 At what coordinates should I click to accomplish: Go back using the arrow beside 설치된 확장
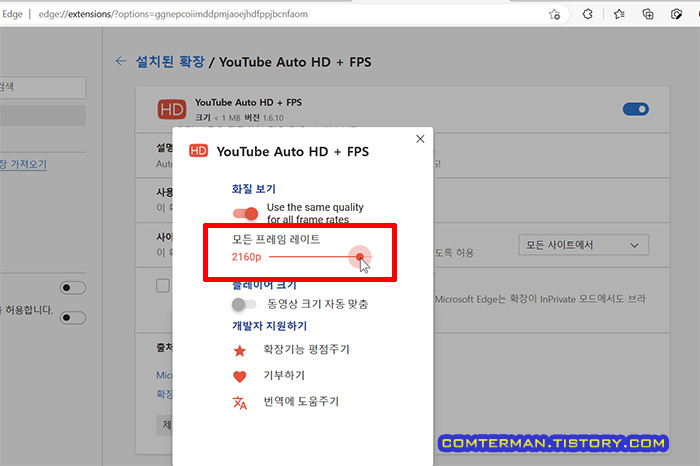coord(121,61)
